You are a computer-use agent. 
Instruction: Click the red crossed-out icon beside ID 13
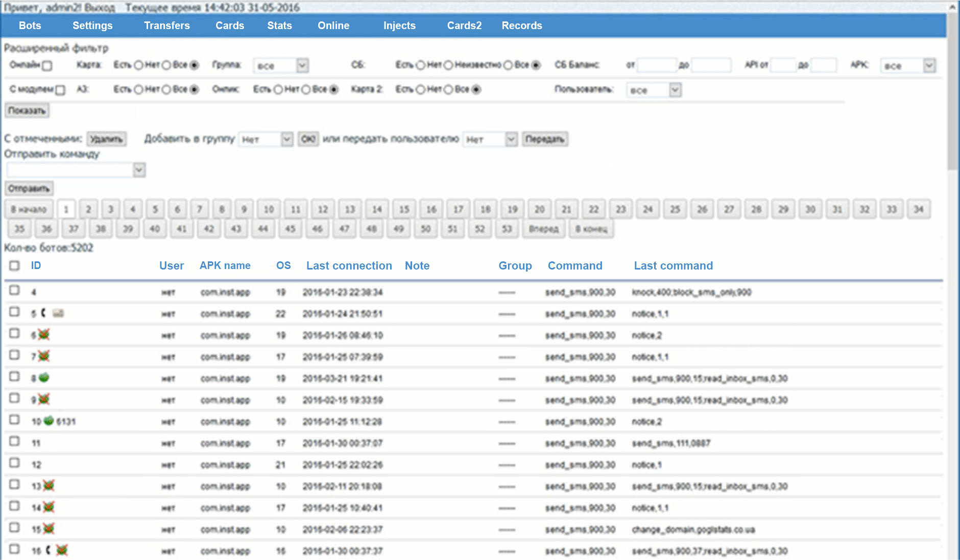pos(49,485)
